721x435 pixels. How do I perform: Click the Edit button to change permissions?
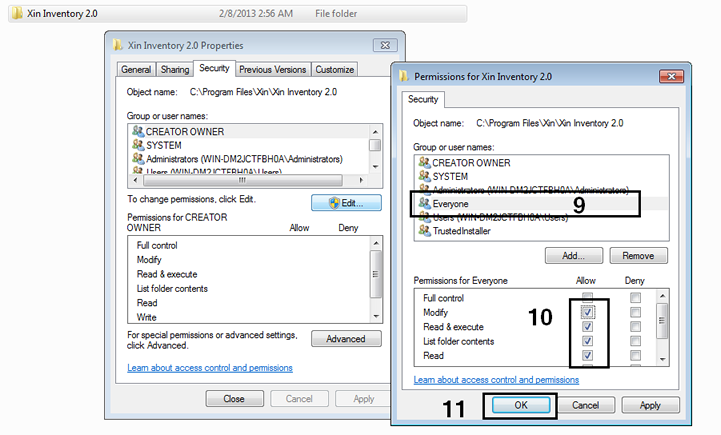tap(346, 203)
